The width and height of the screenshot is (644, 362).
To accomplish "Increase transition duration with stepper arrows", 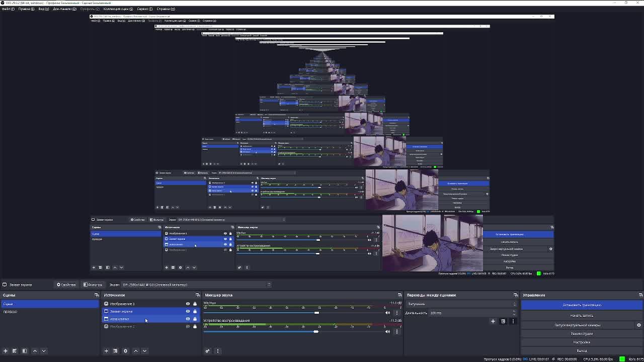I will click(514, 312).
